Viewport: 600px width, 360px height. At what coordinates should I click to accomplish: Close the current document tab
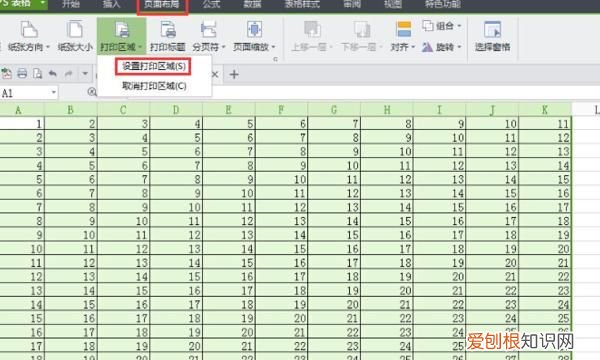click(x=215, y=74)
